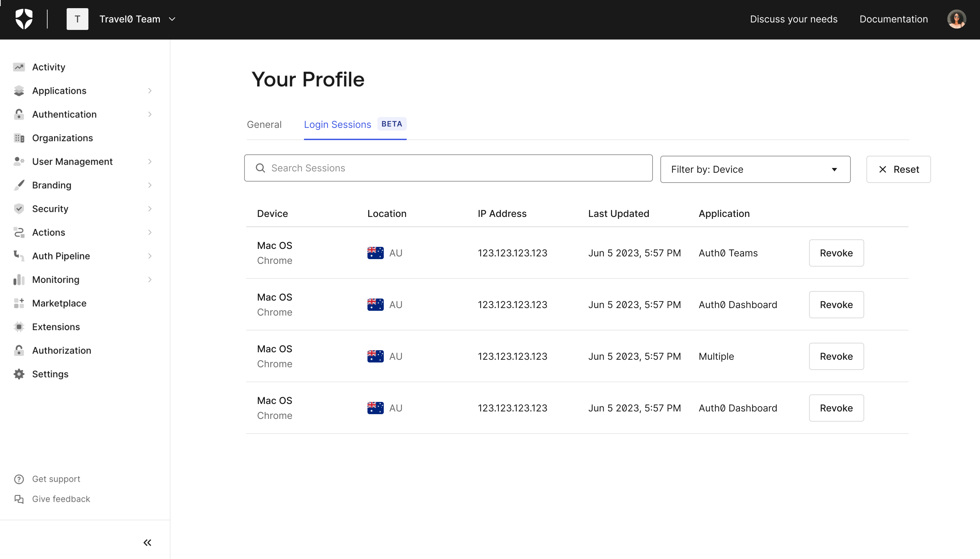Viewport: 980px width, 559px height.
Task: Click the user profile avatar icon
Action: (957, 19)
